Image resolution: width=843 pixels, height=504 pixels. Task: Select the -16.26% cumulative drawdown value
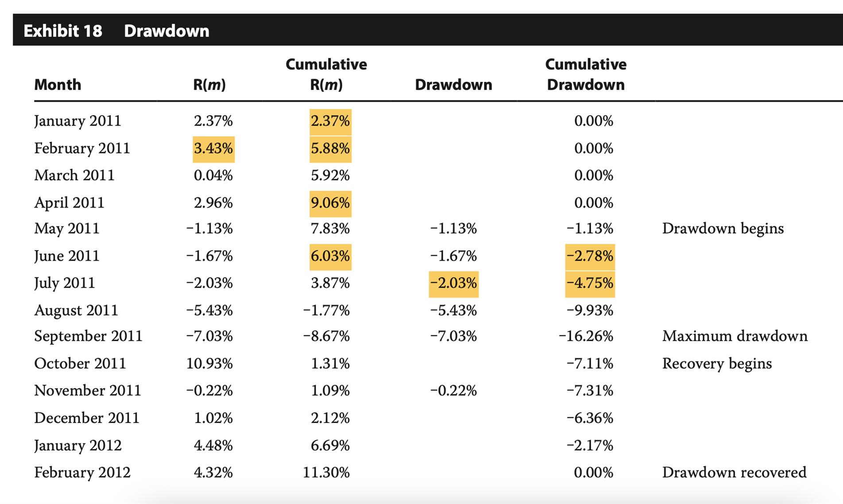tap(586, 336)
